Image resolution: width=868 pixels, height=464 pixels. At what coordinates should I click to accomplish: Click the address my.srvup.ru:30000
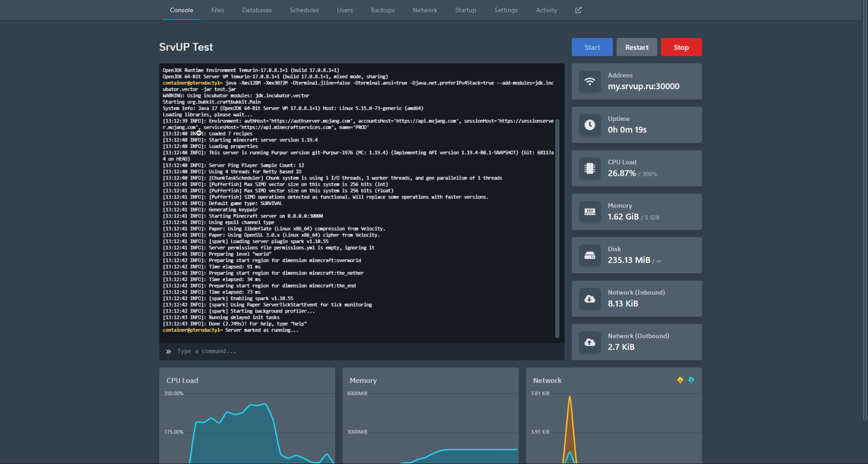[x=644, y=87]
